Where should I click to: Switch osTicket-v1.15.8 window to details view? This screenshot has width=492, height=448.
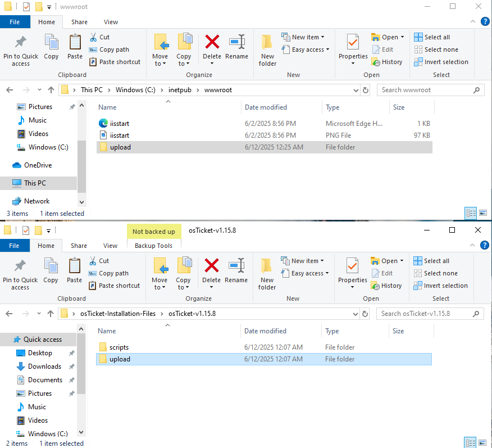[x=470, y=443]
